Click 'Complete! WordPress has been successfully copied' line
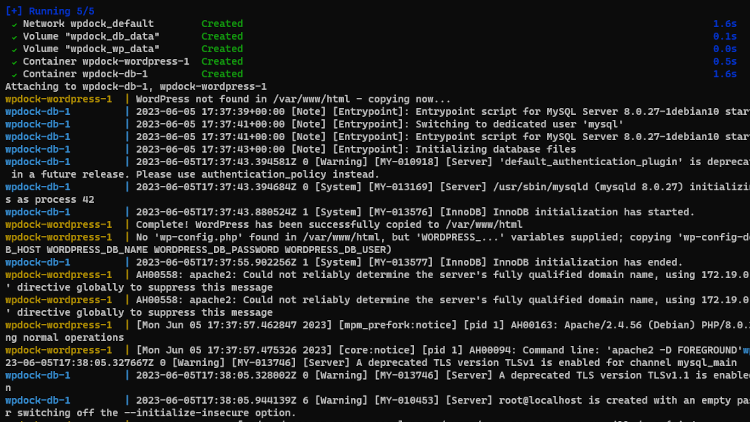This screenshot has width=750, height=422. click(x=329, y=224)
